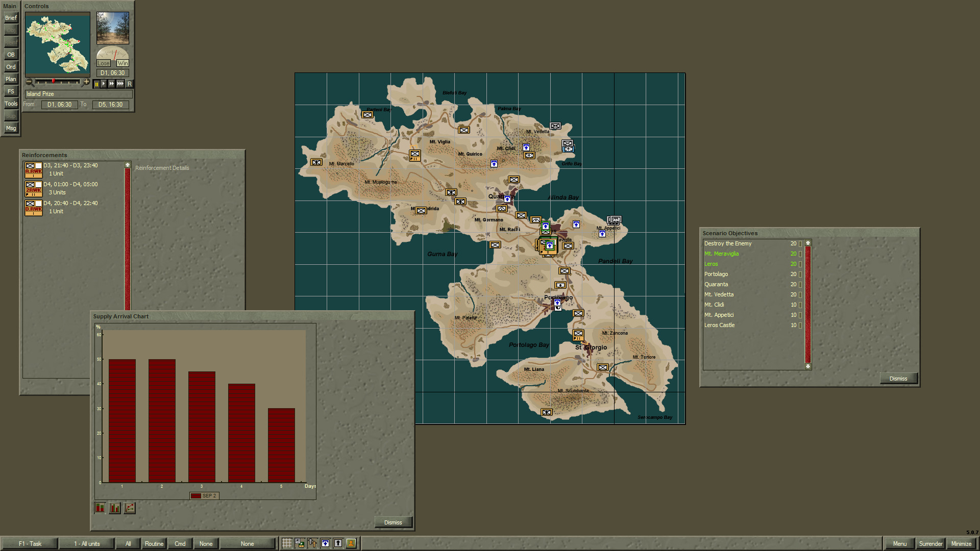Open the Routine dropdown on the bottom bar

pyautogui.click(x=154, y=543)
